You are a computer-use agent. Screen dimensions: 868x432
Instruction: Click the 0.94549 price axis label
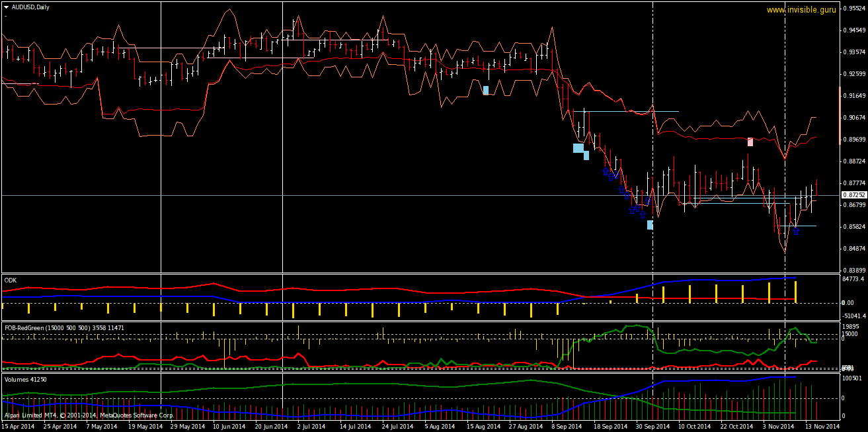853,30
